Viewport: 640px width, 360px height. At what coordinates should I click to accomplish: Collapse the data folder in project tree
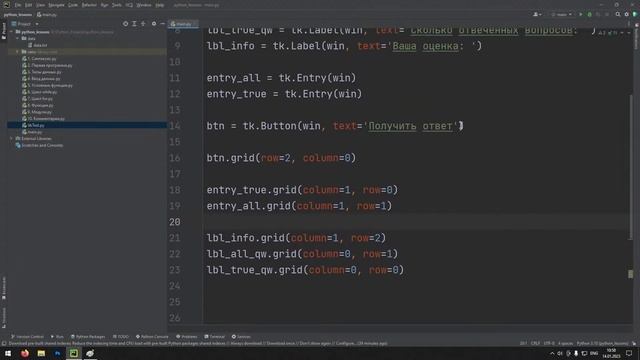(x=18, y=38)
